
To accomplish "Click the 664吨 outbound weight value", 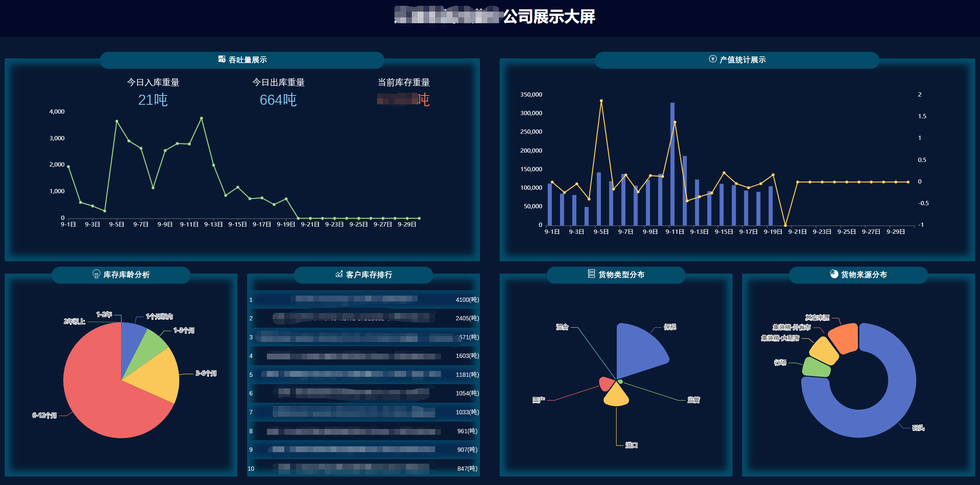I will click(x=278, y=100).
